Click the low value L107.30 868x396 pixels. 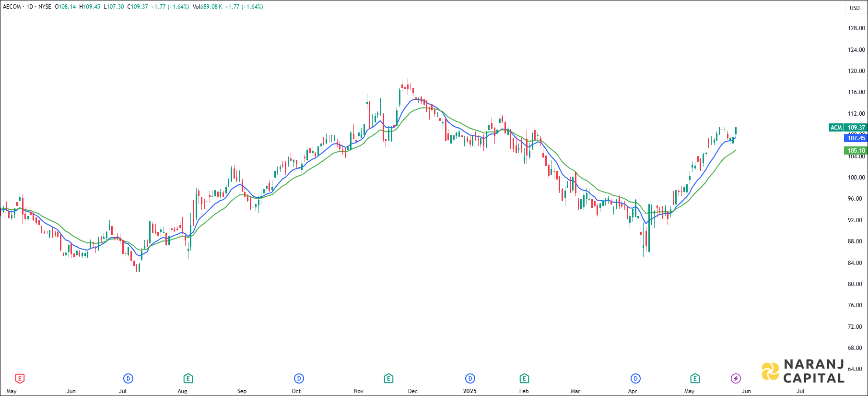coord(114,7)
